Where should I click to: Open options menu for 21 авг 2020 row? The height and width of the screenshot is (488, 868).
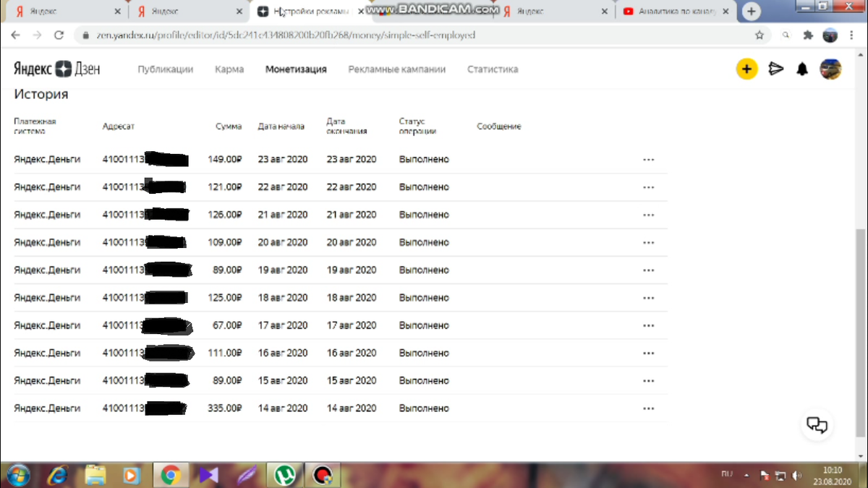point(649,215)
